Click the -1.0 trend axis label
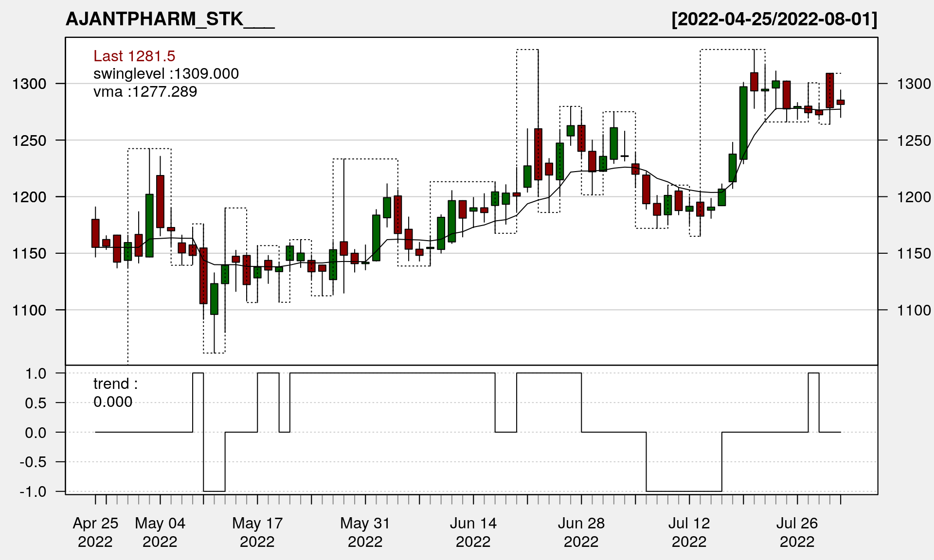The height and width of the screenshot is (560, 934). 33,491
